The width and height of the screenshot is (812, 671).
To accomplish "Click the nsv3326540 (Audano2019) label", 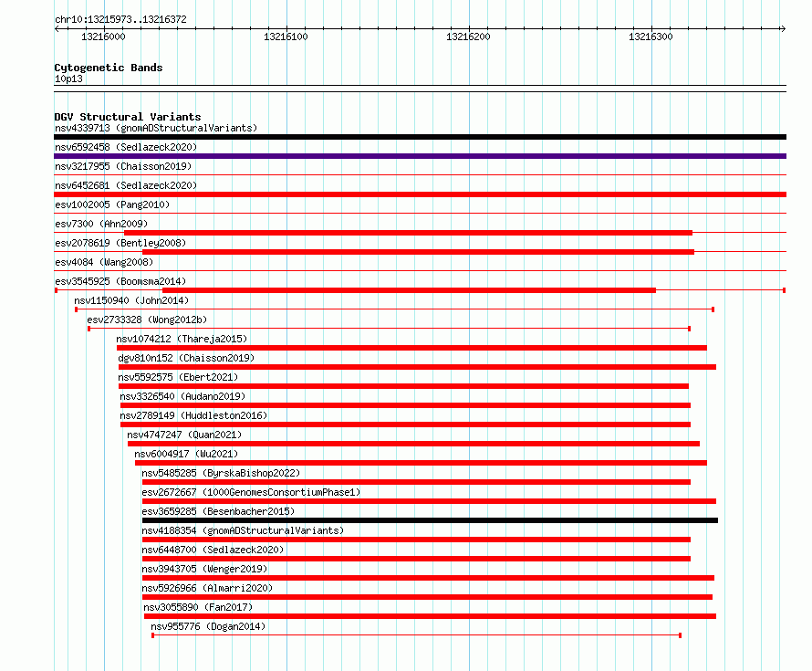I will [x=182, y=396].
